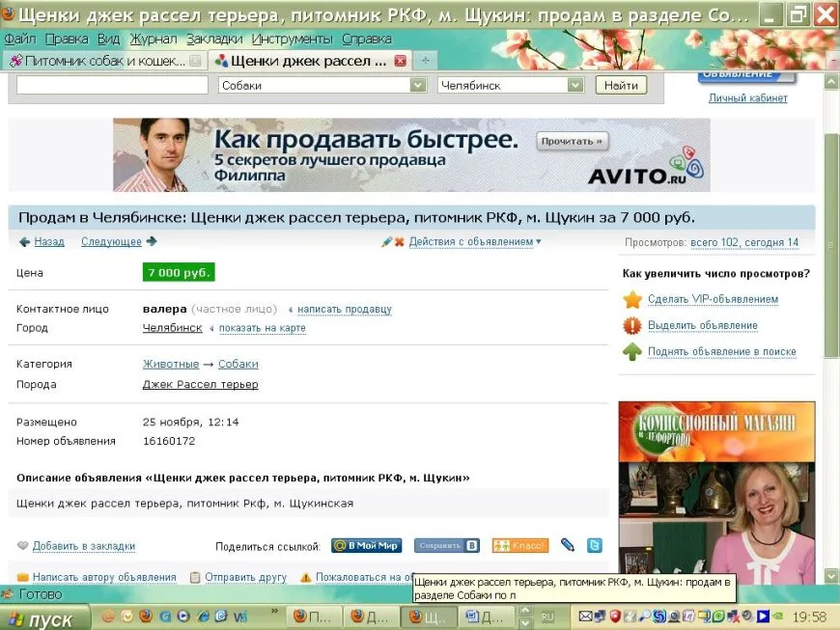Click the envelope icon beside Написать автору объявления
The width and height of the screenshot is (840, 630).
click(22, 577)
